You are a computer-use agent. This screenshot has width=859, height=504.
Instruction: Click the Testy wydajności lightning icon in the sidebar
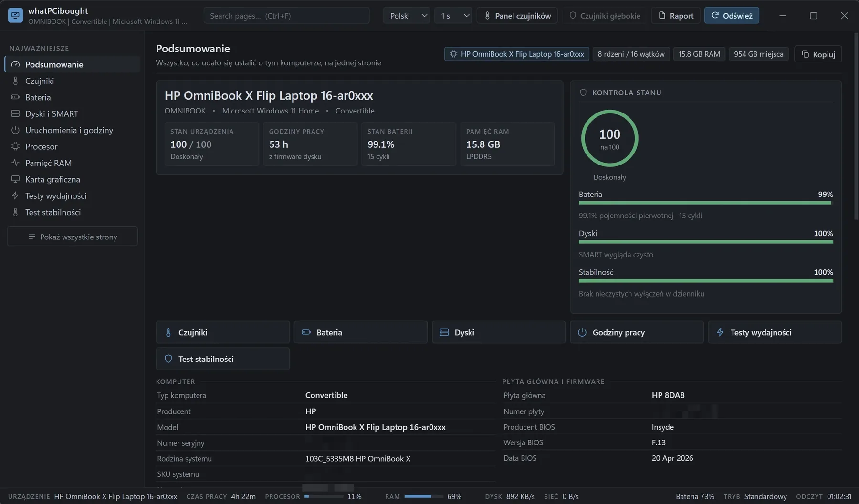tap(15, 195)
